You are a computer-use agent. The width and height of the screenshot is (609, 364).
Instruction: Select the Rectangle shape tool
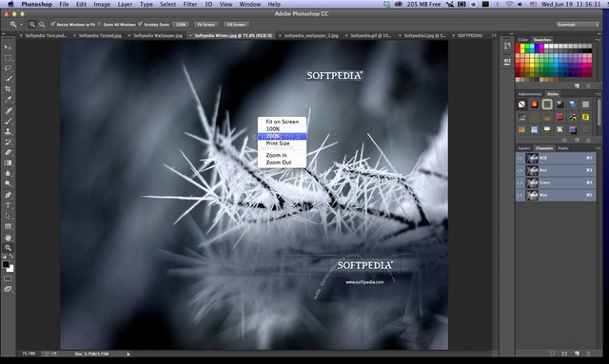(x=8, y=226)
